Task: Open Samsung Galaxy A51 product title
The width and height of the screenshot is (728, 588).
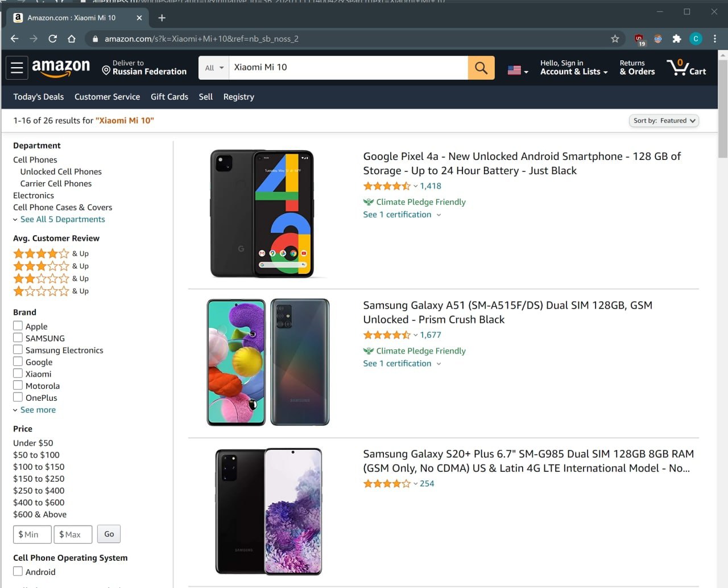Action: coord(507,312)
